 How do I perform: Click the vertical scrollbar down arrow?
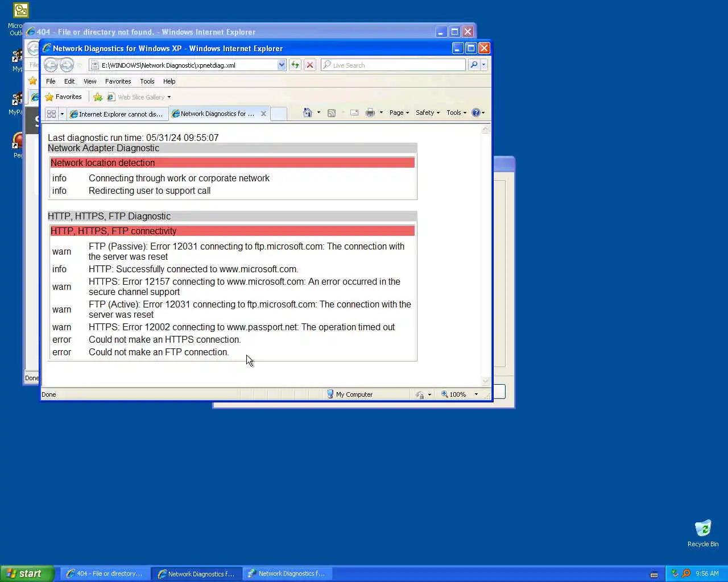tap(486, 381)
